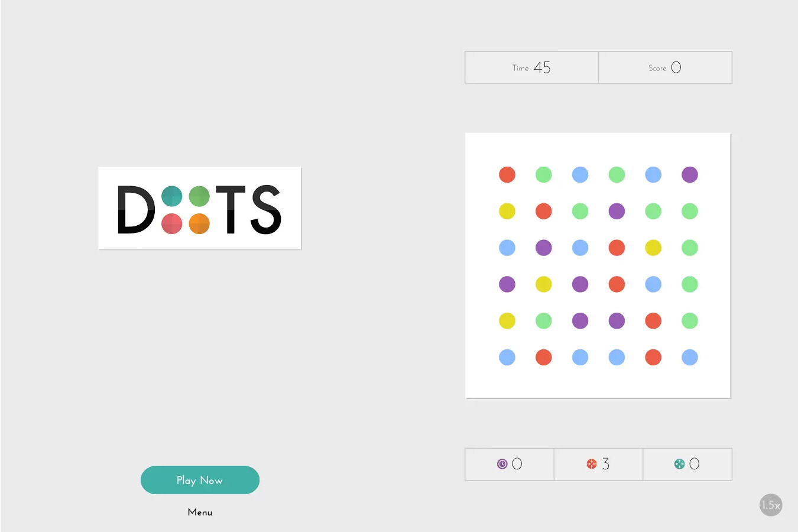This screenshot has height=532, width=798.
Task: Select the purple dot in the top row
Action: 690,174
